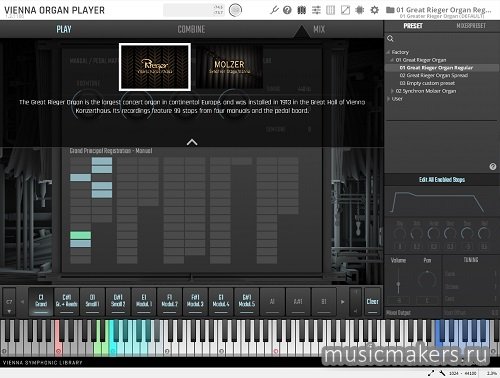Image resolution: width=500 pixels, height=378 pixels.
Task: Select the D1 Small 1 registration slot
Action: tap(92, 301)
